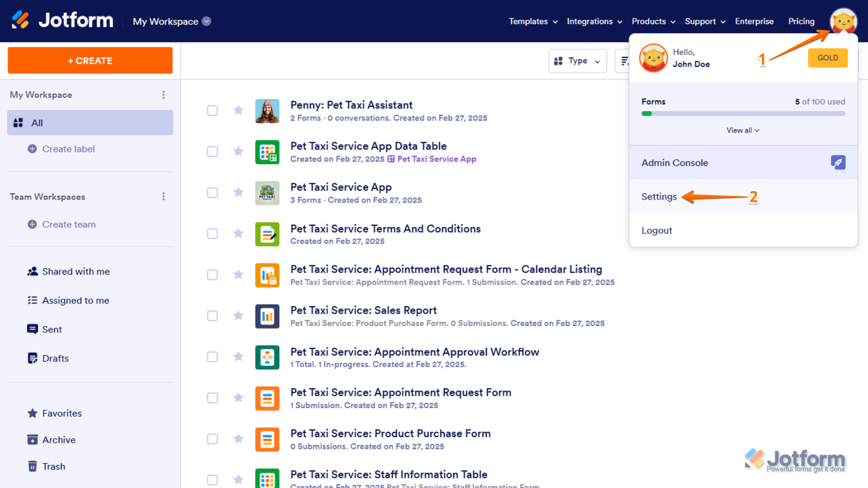Viewport: 868px width, 488px height.
Task: Select the Appointment Approval Workflow checkbox
Action: [213, 357]
